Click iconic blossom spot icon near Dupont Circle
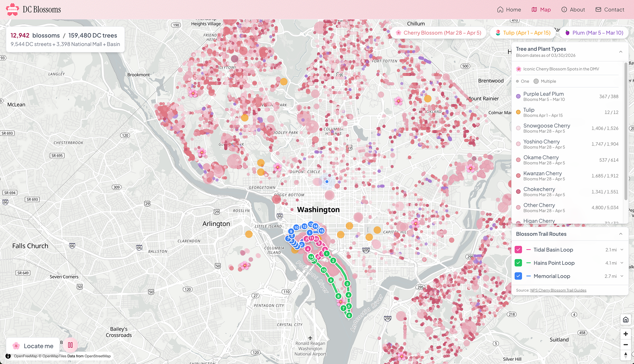 coord(277,167)
